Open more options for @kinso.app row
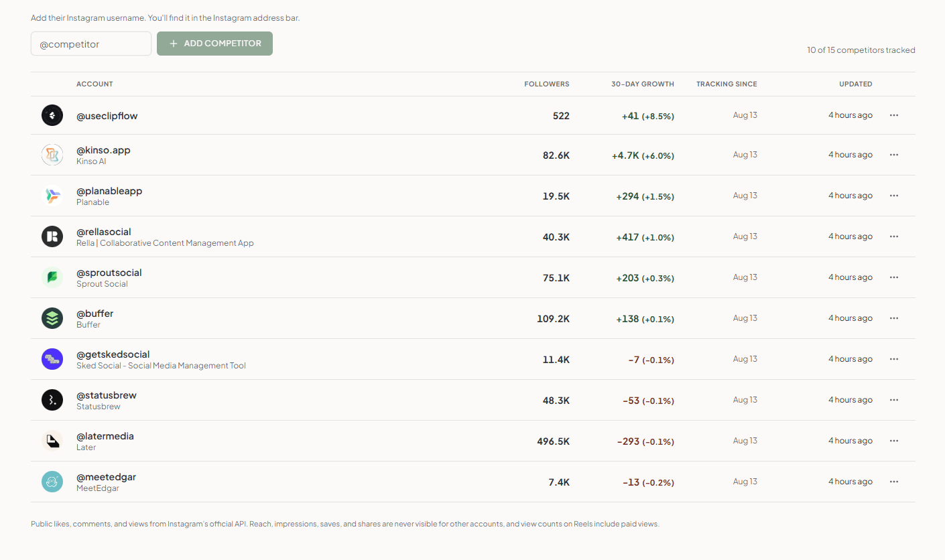The height and width of the screenshot is (560, 945). click(x=893, y=155)
